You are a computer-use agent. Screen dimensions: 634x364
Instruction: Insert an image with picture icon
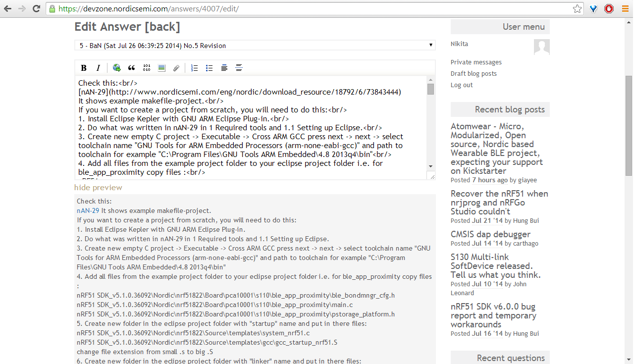click(161, 68)
